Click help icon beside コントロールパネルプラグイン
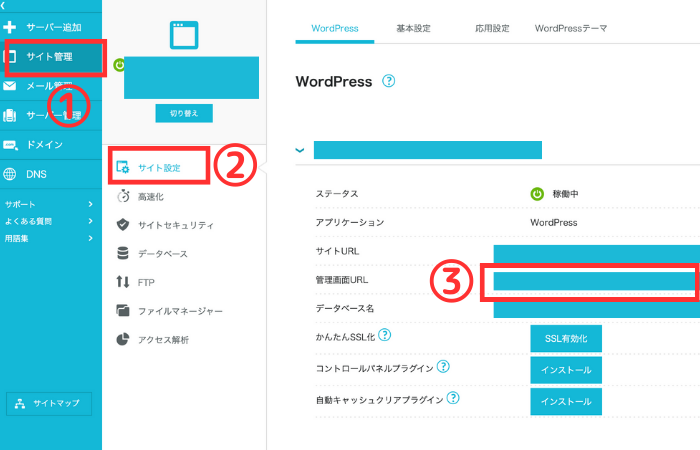 point(443,367)
